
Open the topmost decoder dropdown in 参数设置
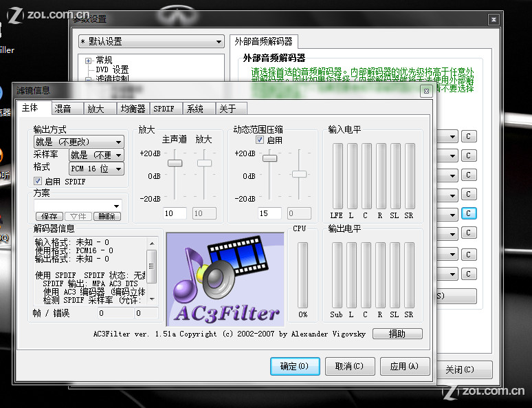(447, 136)
